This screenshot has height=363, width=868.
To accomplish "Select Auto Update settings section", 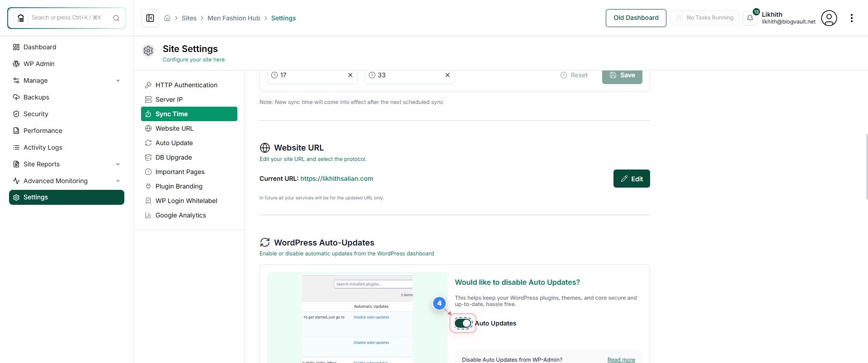I will coord(189,143).
